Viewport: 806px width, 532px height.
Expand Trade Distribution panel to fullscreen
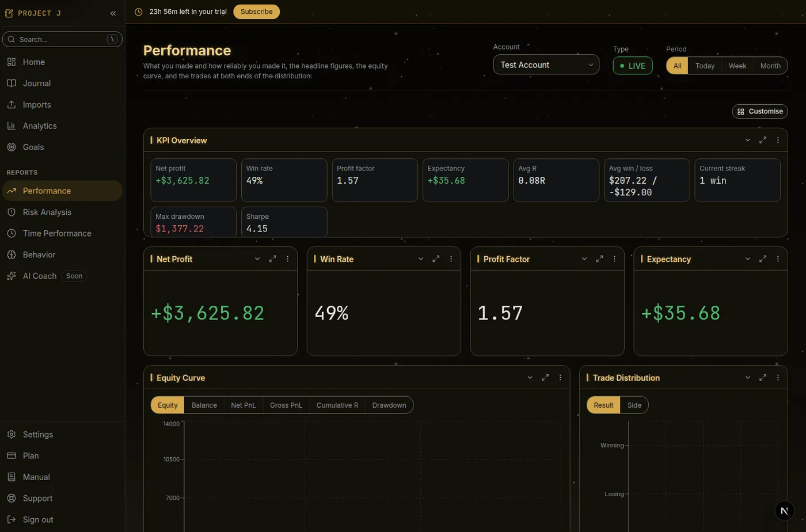coord(763,378)
